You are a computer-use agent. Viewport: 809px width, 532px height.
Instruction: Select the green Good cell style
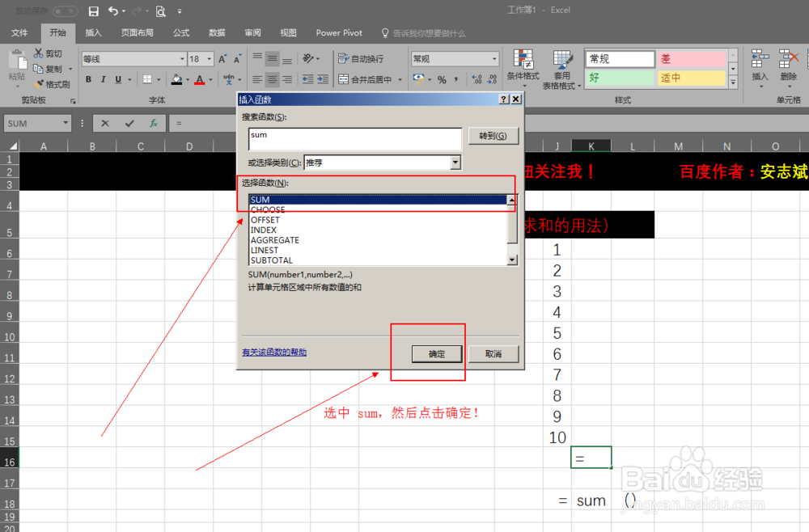pos(620,78)
